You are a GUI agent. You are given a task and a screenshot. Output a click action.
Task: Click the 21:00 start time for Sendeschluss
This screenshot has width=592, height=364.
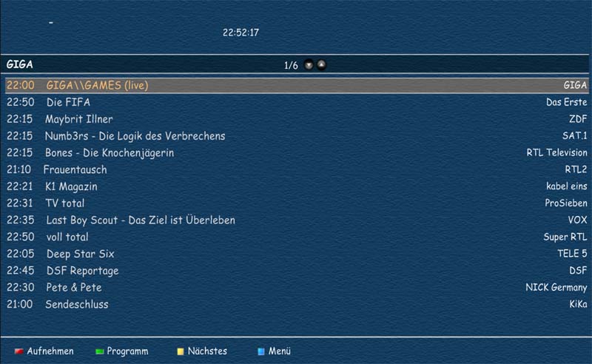(20, 304)
